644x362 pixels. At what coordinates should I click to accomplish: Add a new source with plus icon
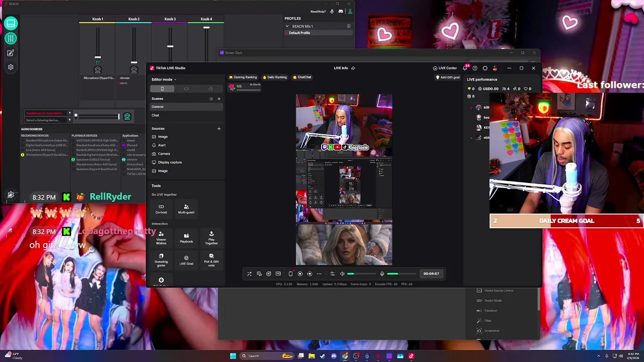point(219,128)
